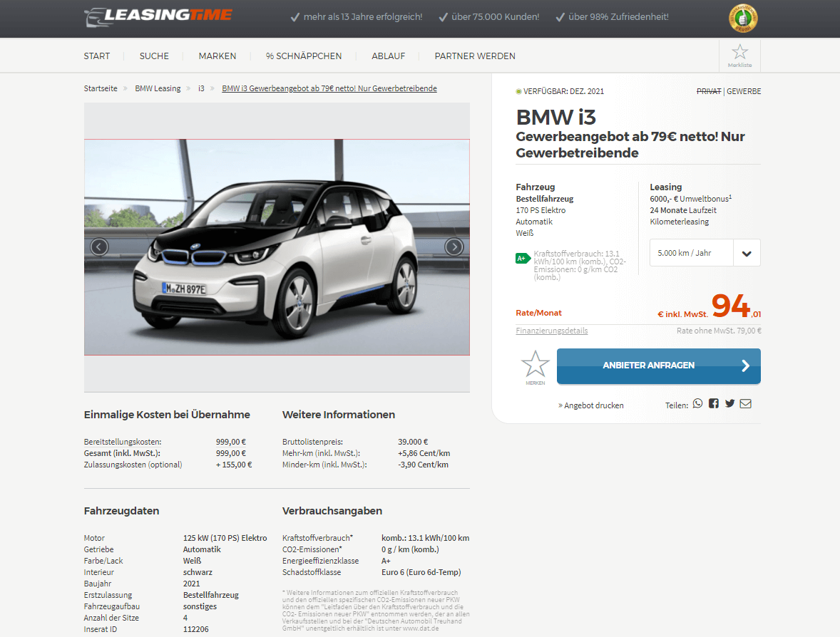Screen dimensions: 840x637
Task: Click 'Euro 6 (Euro 6d-Temp)' value
Action: pyautogui.click(x=421, y=572)
